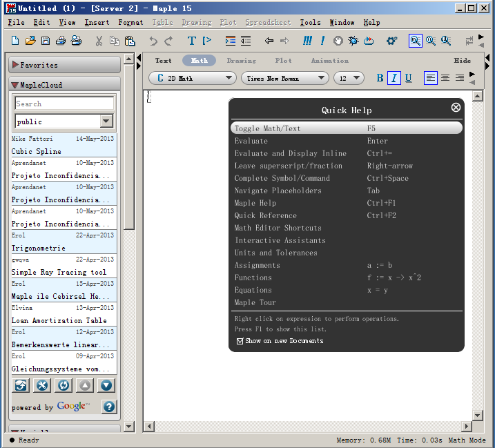Open Times New Roman font dropdown
The height and width of the screenshot is (448, 495).
(x=284, y=78)
